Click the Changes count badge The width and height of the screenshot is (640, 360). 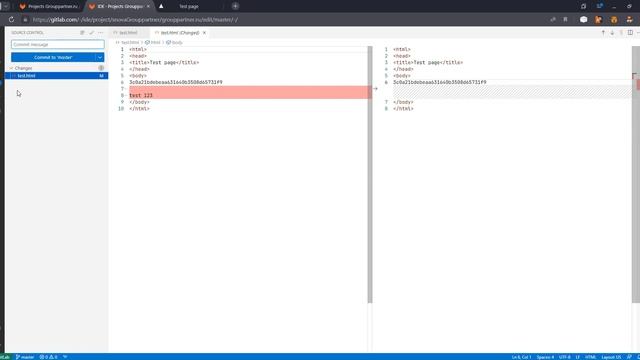click(101, 68)
